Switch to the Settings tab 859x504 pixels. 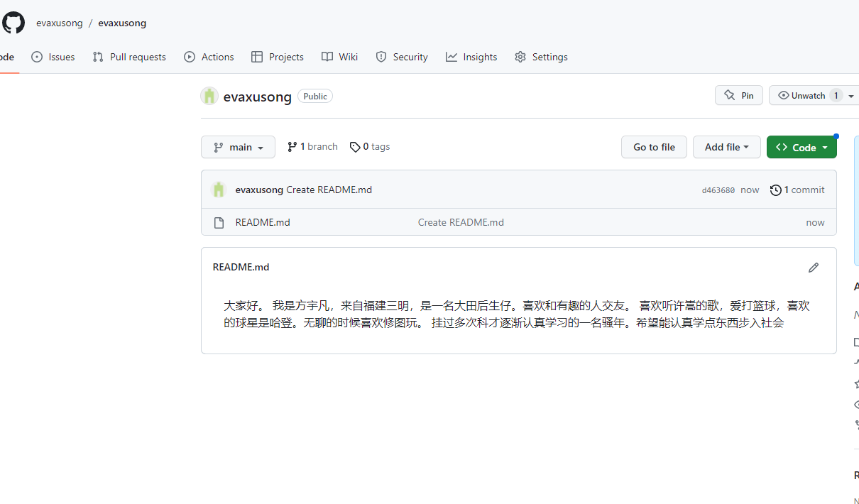pos(541,57)
